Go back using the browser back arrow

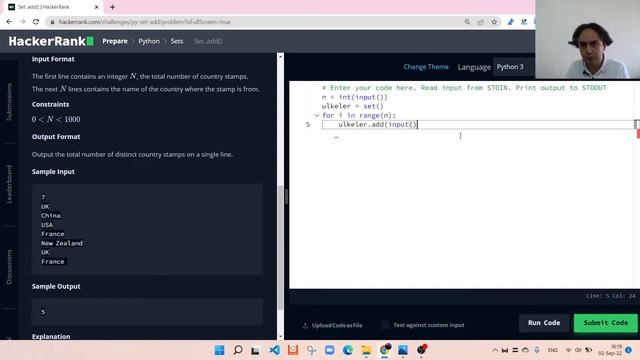9,22
